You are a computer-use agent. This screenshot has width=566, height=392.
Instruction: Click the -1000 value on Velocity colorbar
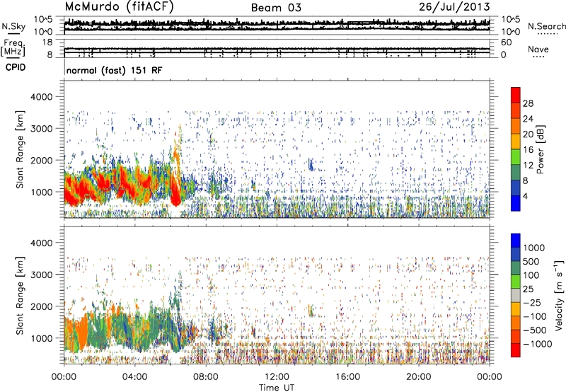537,344
